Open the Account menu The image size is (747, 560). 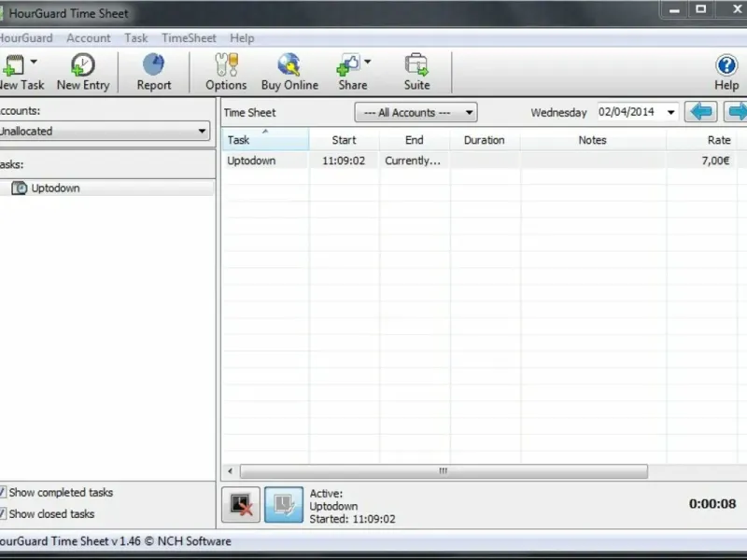tap(89, 38)
